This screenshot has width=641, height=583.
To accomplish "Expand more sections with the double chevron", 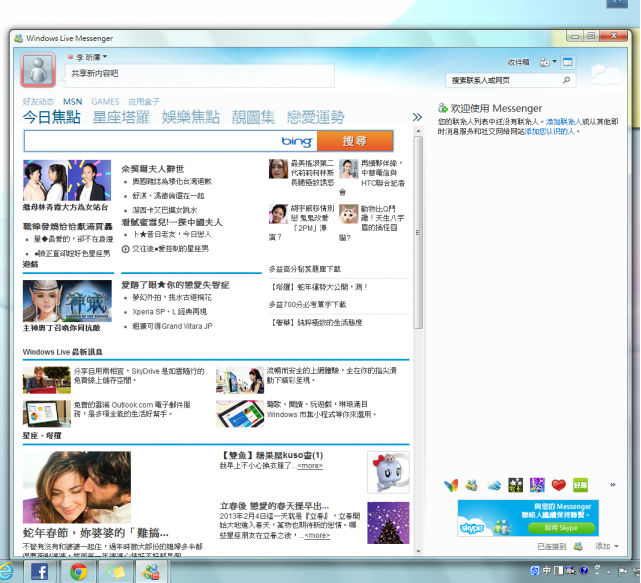I will (x=417, y=117).
